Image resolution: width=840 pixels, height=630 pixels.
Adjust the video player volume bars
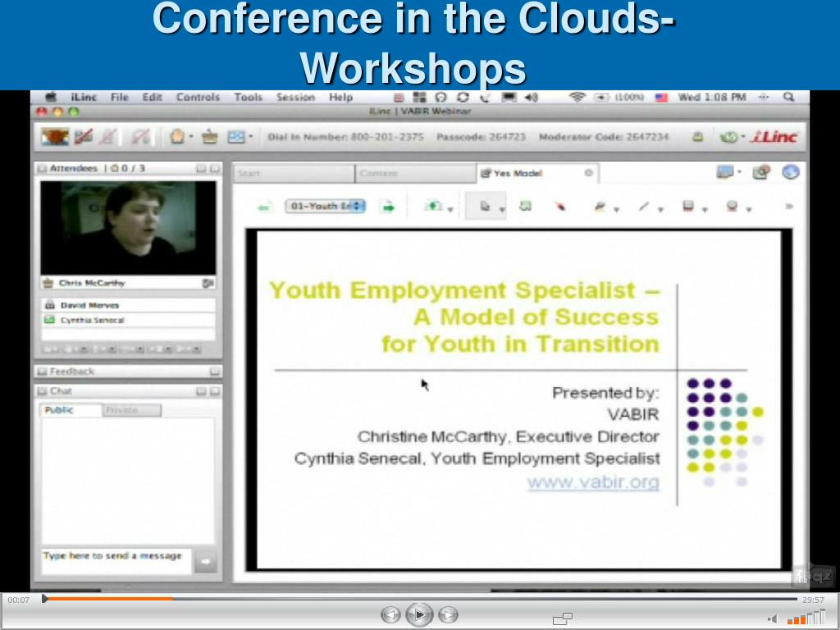[806, 618]
